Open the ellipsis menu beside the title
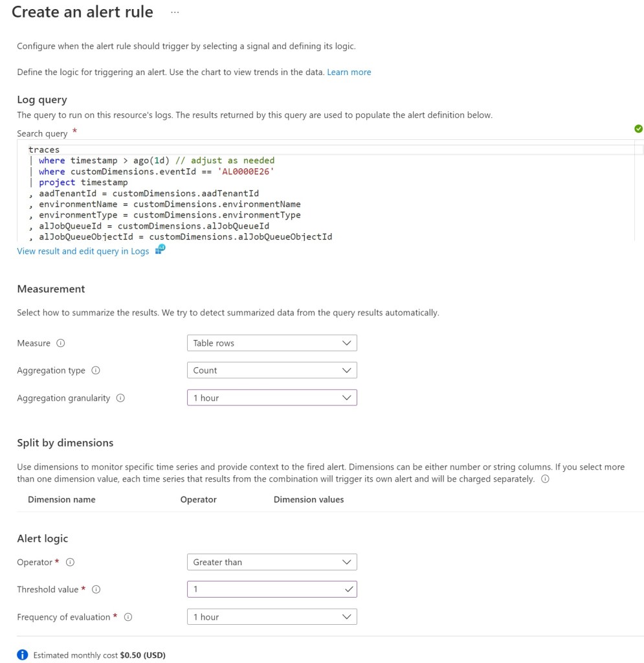This screenshot has width=644, height=663. point(175,12)
